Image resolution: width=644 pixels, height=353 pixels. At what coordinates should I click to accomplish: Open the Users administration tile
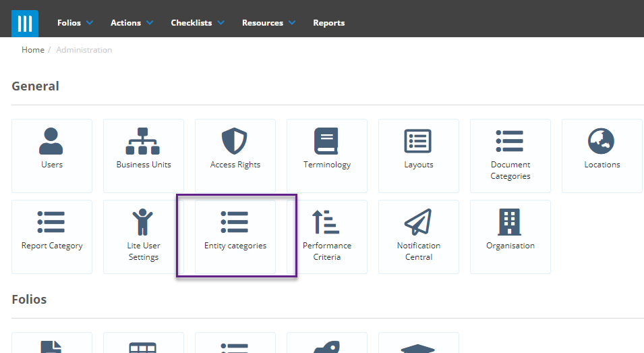[x=52, y=156]
